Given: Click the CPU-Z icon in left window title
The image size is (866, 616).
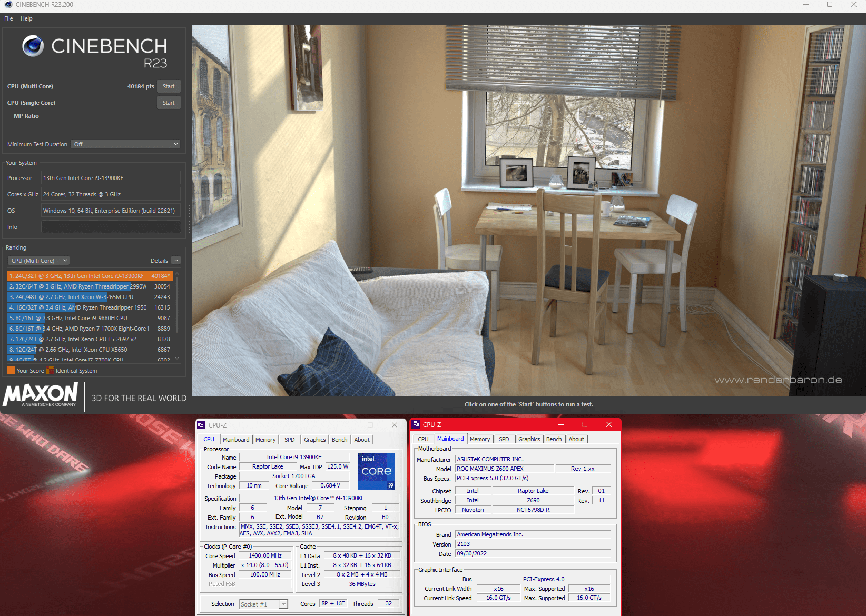Looking at the screenshot, I should (x=201, y=425).
